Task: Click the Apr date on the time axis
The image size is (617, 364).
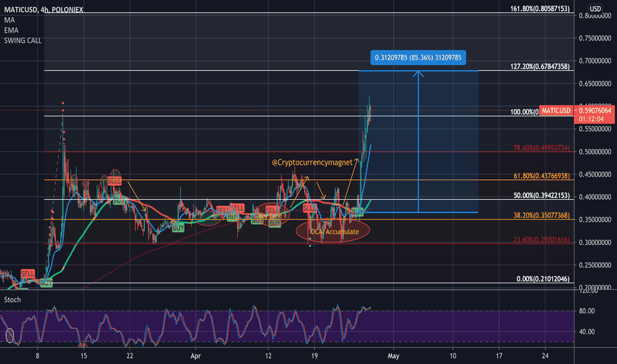Action: tap(195, 356)
